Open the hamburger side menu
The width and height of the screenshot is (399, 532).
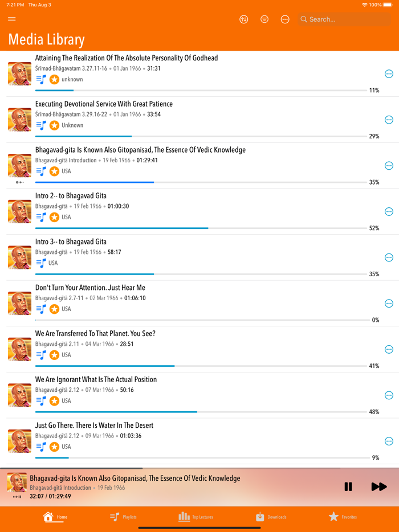click(12, 19)
